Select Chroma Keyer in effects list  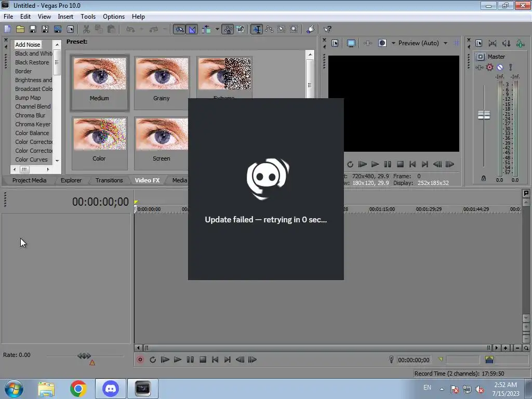click(33, 124)
